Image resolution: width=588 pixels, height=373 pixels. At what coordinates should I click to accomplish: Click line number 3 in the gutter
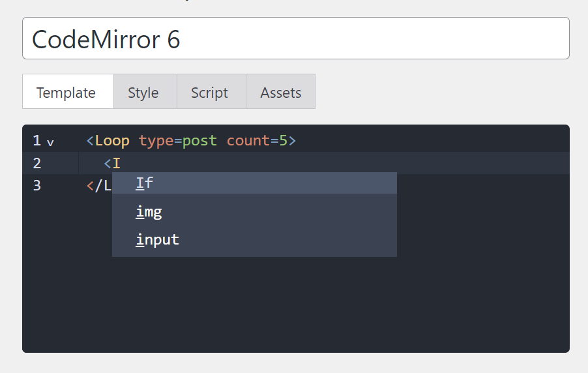tap(37, 185)
